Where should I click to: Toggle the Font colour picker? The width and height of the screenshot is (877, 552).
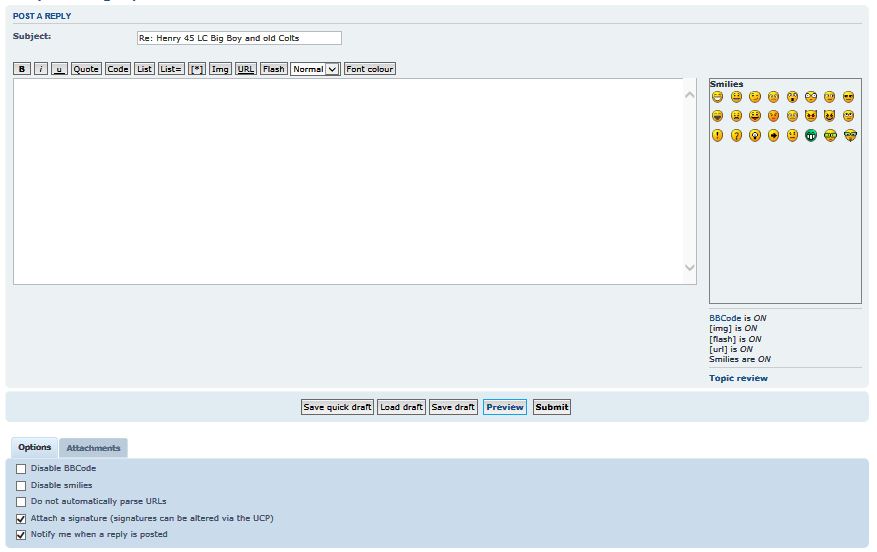[x=370, y=69]
